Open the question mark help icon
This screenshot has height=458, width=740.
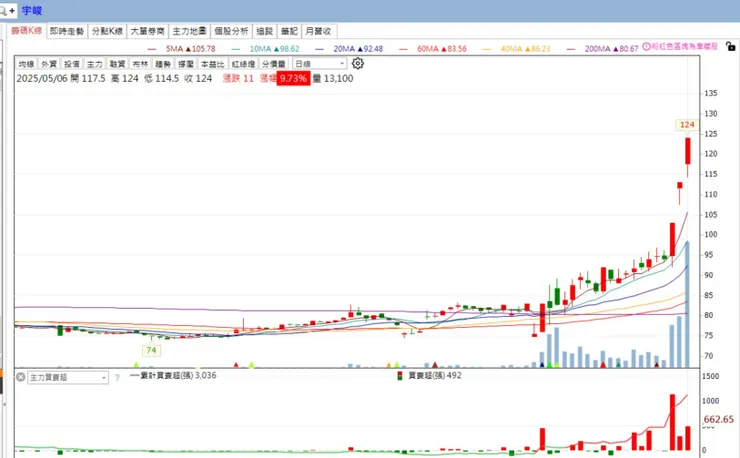(117, 377)
